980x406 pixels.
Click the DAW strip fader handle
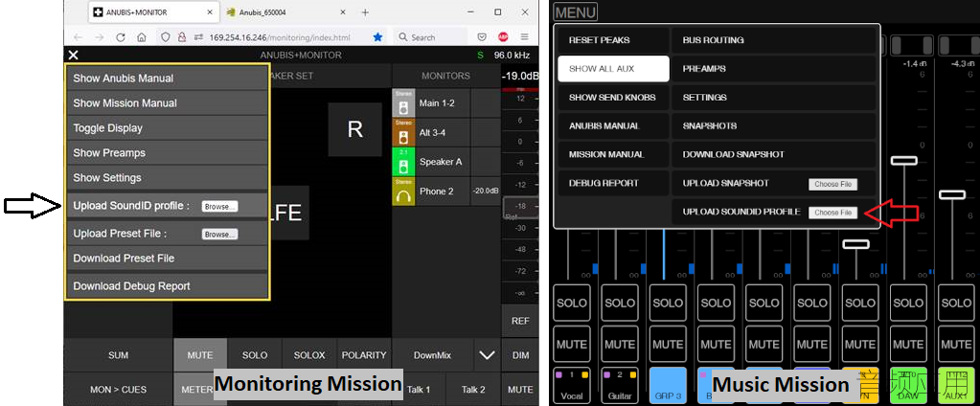coord(904,161)
